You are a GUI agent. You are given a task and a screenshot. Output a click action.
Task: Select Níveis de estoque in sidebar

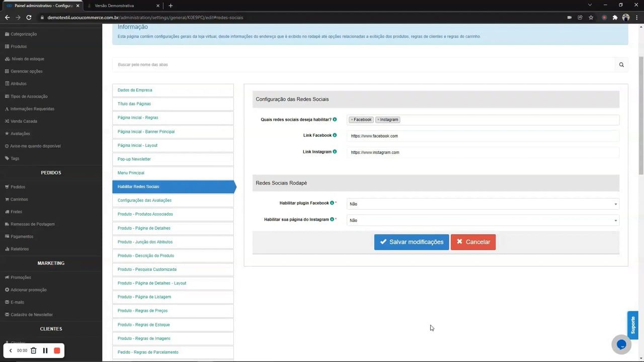click(x=28, y=59)
